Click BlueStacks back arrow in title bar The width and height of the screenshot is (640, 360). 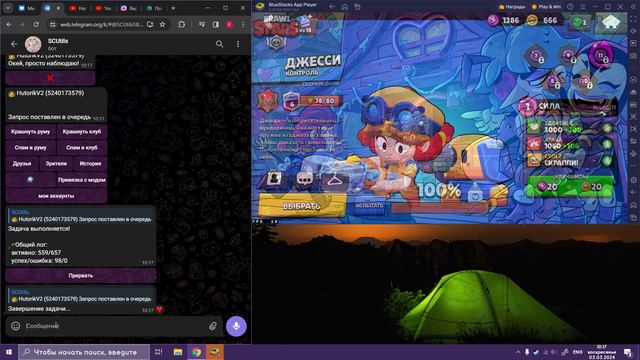pos(332,7)
